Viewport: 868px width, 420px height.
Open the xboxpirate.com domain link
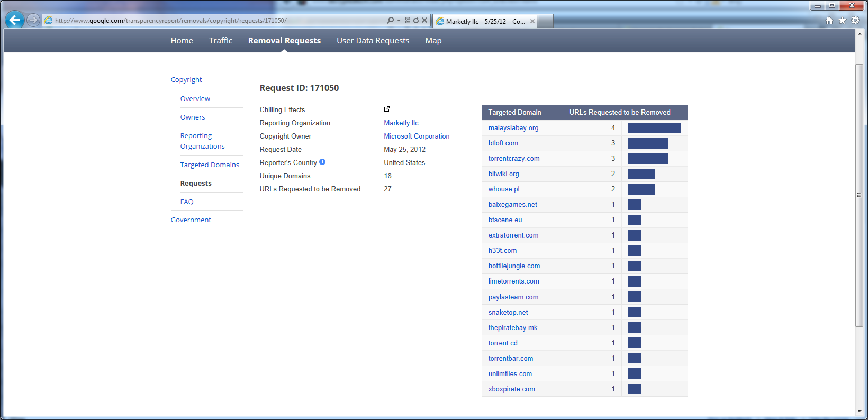(x=512, y=389)
